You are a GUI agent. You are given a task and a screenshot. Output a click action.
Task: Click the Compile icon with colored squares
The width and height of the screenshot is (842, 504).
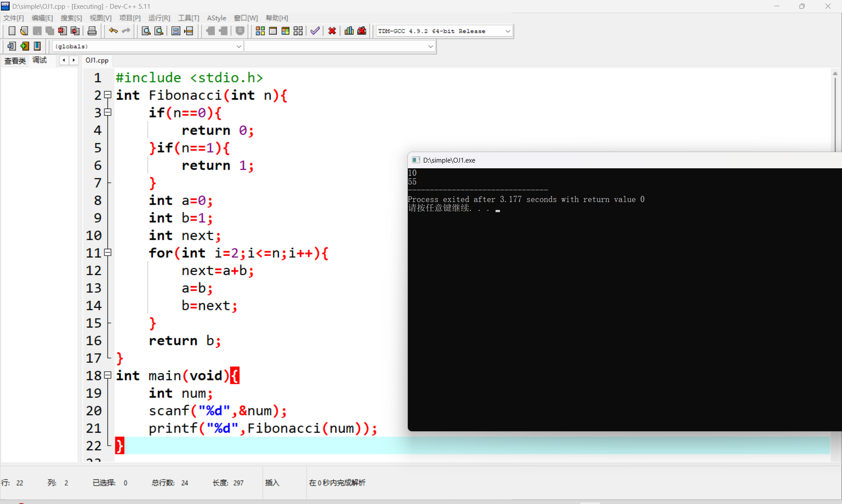coord(260,31)
